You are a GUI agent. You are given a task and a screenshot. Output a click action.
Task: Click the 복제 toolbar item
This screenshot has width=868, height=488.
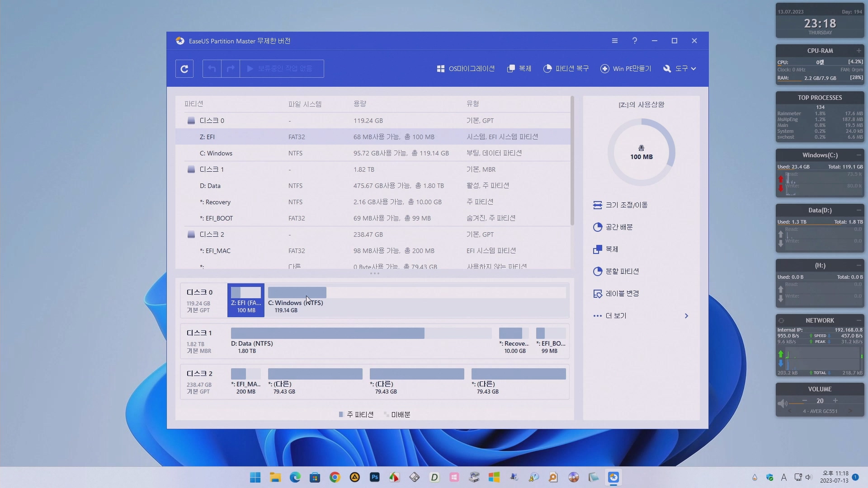(x=519, y=69)
